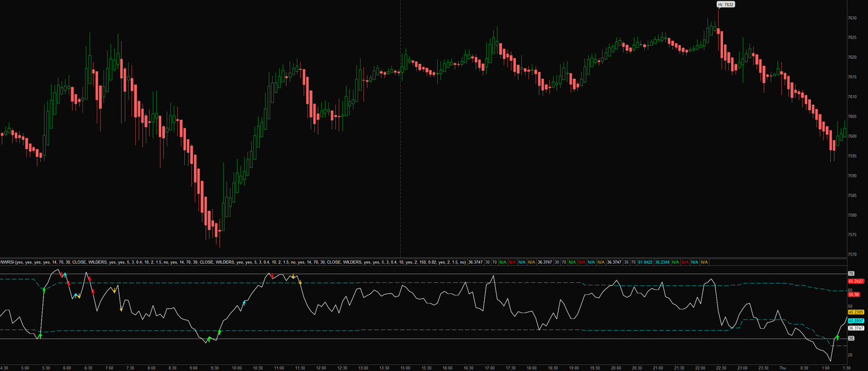Click the 7590 price axis label
Image resolution: width=868 pixels, height=371 pixels.
(x=852, y=176)
